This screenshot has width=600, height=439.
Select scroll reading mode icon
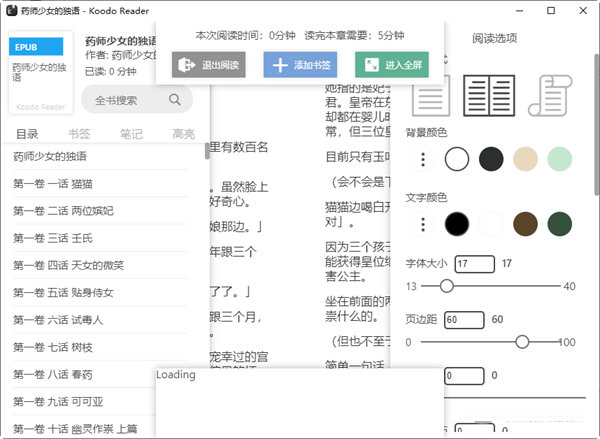coord(550,96)
